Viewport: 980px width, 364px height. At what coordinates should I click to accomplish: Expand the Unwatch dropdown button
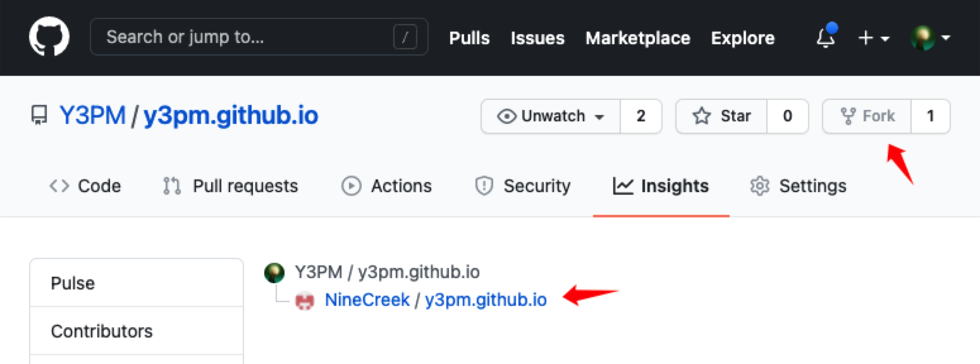[x=551, y=116]
